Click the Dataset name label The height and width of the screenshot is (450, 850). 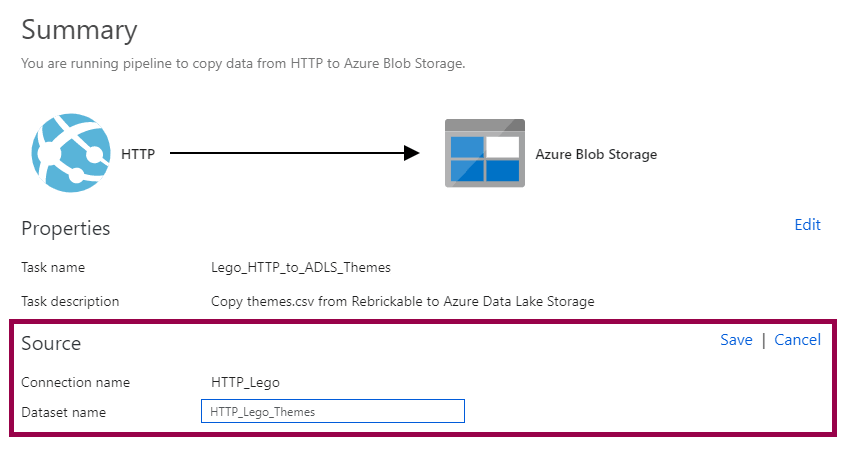coord(63,412)
